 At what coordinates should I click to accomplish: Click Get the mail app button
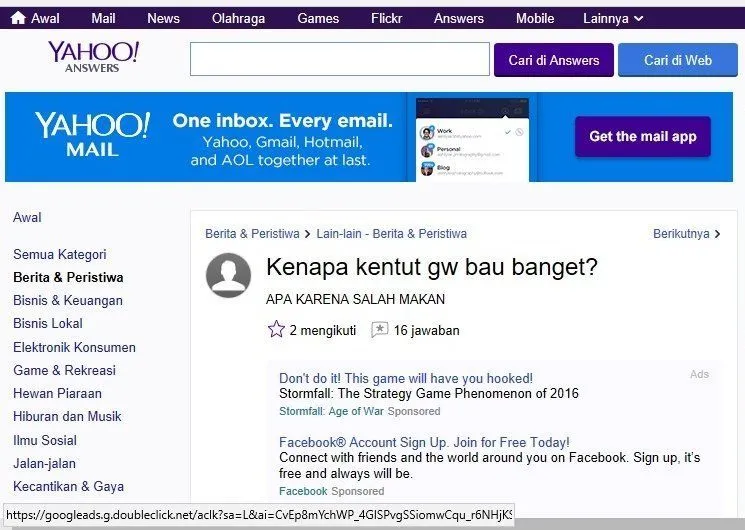click(x=643, y=136)
